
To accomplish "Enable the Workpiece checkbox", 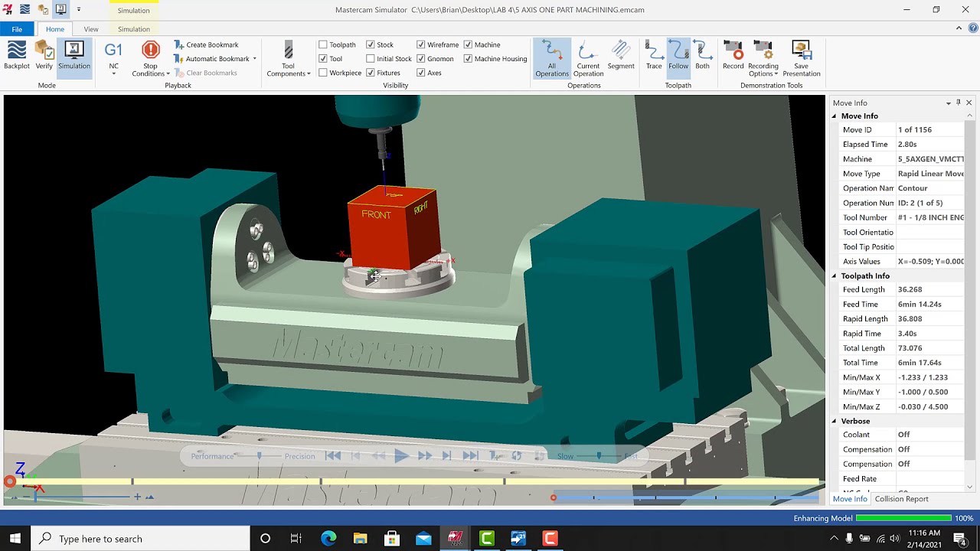I will [x=323, y=73].
